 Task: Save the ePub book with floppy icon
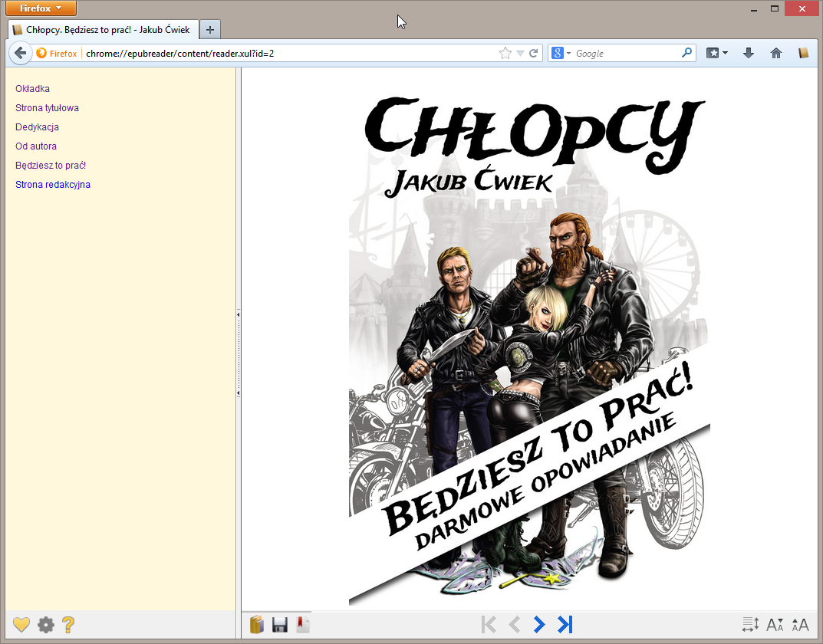click(x=280, y=625)
